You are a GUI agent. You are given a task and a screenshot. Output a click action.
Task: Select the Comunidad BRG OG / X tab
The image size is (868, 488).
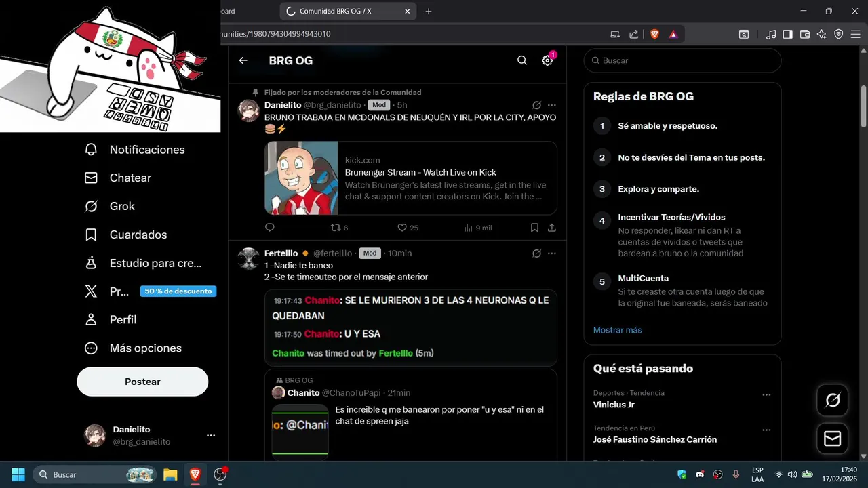[348, 11]
